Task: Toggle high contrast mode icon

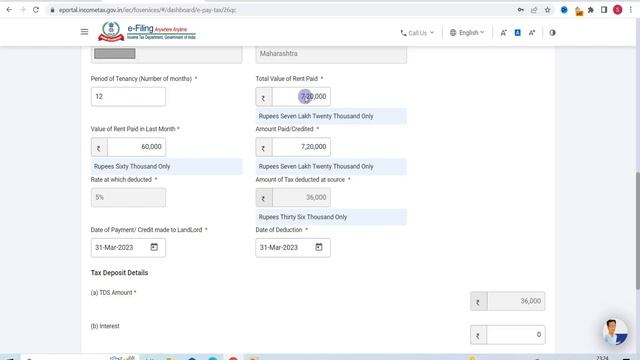Action: (x=552, y=33)
